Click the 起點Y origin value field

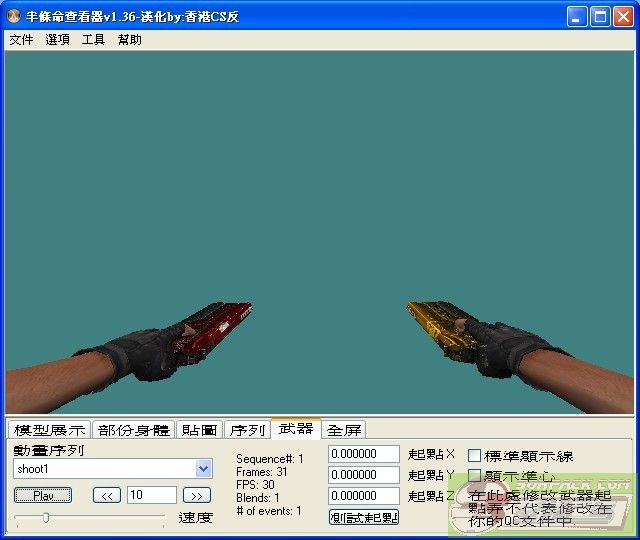point(364,475)
